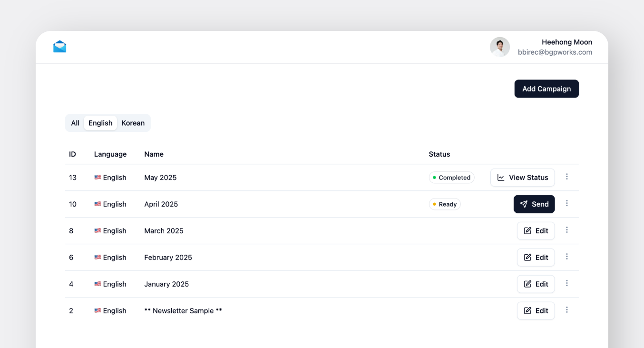Image resolution: width=644 pixels, height=348 pixels.
Task: Select the English filter tab
Action: (100, 123)
